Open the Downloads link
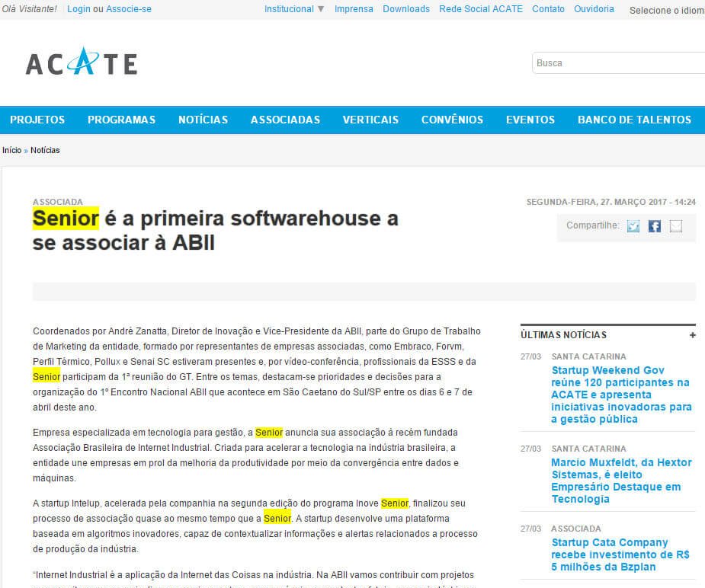Image resolution: width=705 pixels, height=588 pixels. click(406, 9)
